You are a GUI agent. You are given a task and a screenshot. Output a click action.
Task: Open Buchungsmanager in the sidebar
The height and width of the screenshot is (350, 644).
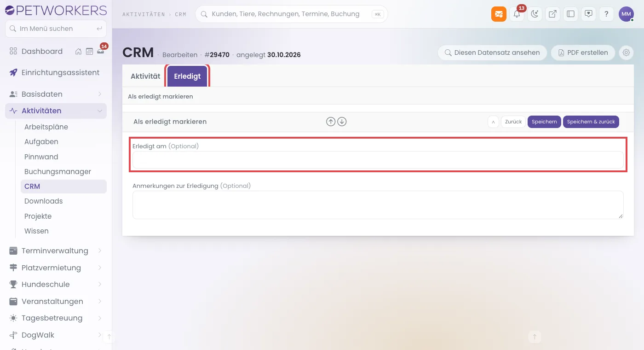63,171
